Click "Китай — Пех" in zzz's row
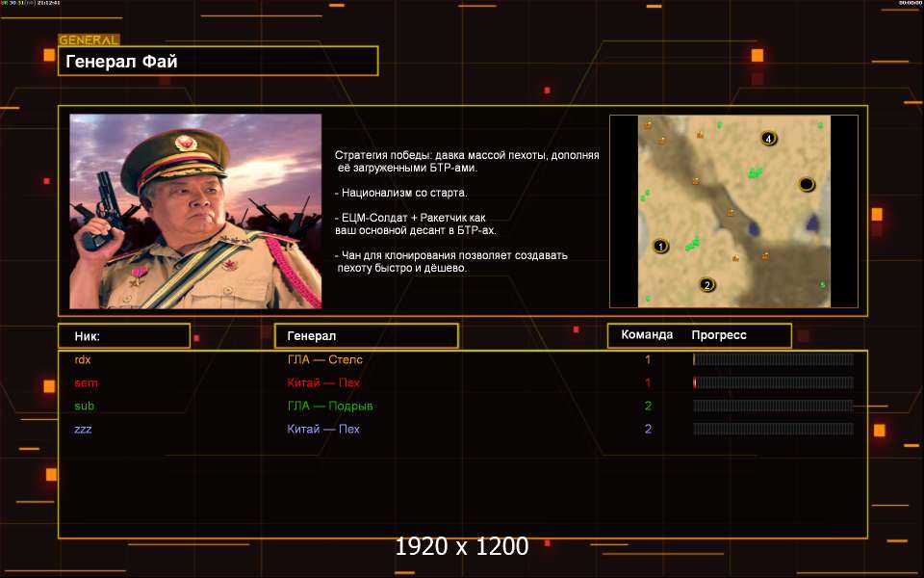 [x=323, y=429]
